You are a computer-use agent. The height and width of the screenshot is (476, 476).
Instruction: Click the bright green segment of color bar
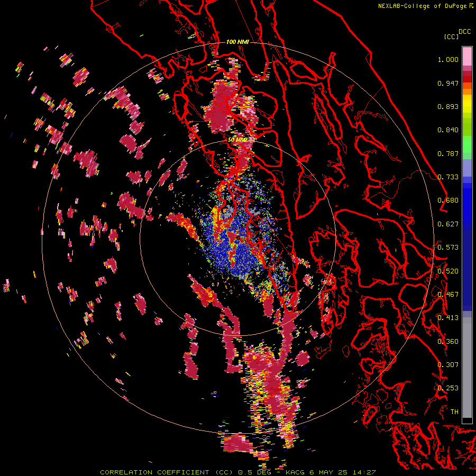coord(467,144)
